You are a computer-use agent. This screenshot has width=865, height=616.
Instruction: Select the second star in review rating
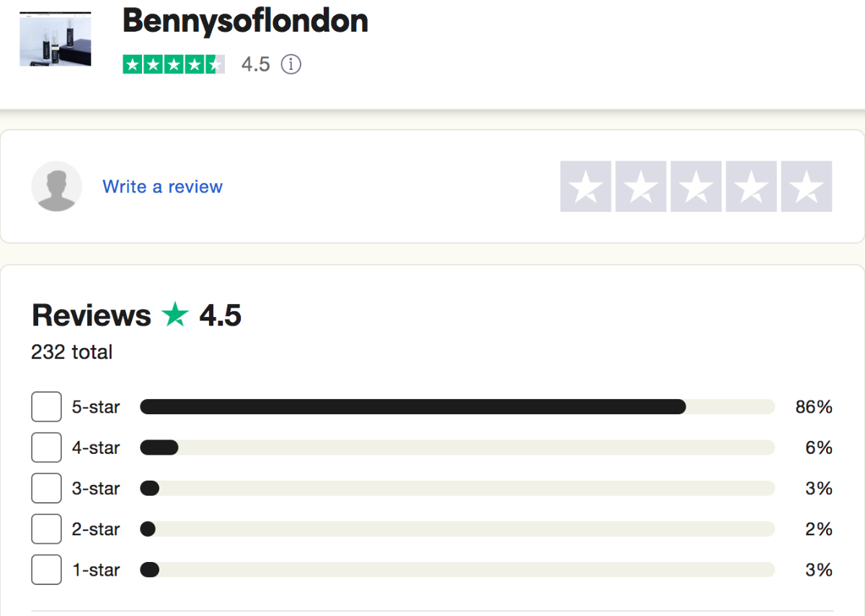(x=641, y=187)
